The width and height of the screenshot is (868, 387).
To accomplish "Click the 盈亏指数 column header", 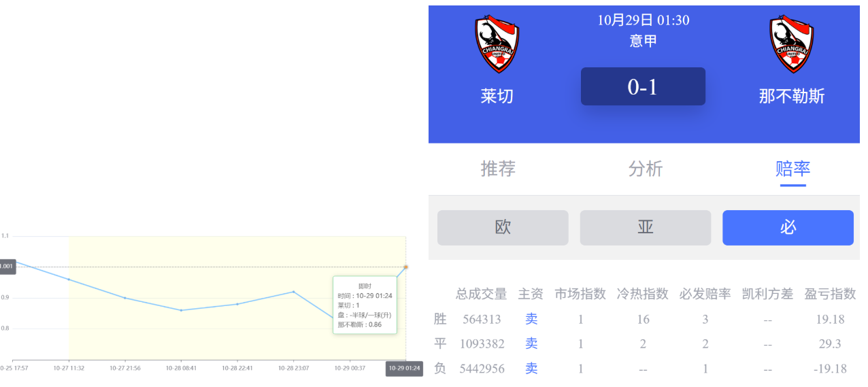I will click(x=830, y=294).
